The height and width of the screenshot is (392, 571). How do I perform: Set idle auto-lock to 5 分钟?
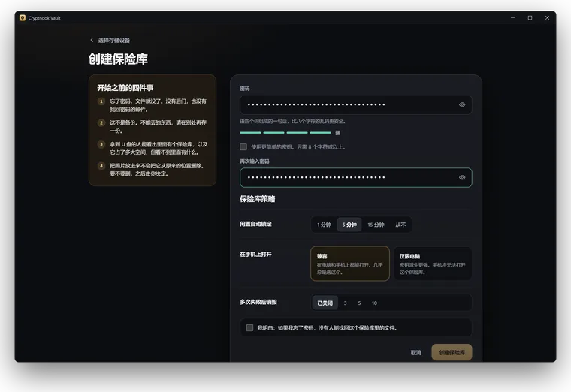pyautogui.click(x=349, y=225)
